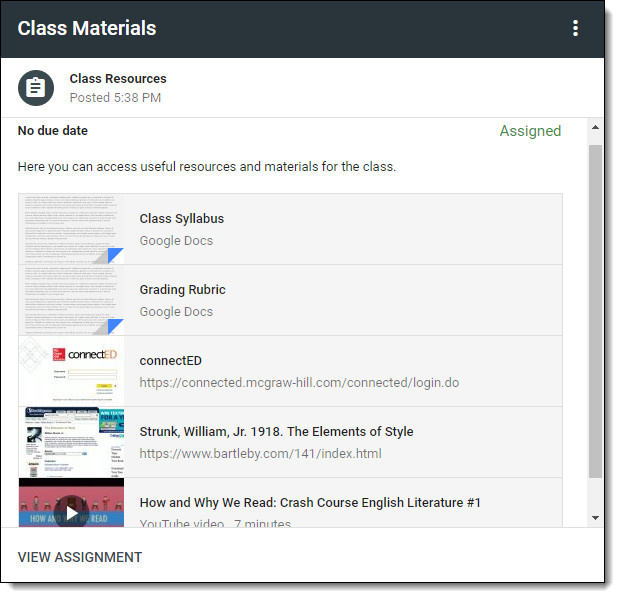Open the connectED logo thumbnail
620x598 pixels.
point(72,373)
